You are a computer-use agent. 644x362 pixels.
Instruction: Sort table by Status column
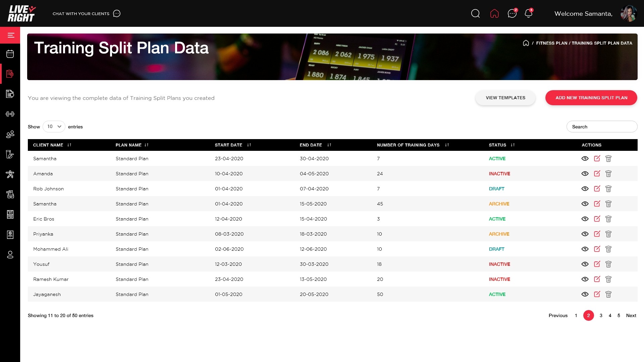click(513, 145)
